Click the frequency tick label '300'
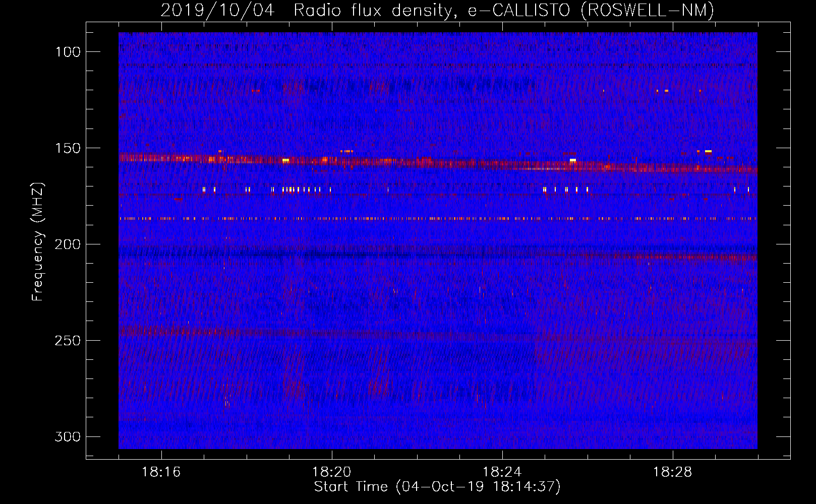The height and width of the screenshot is (504, 816). [x=68, y=436]
